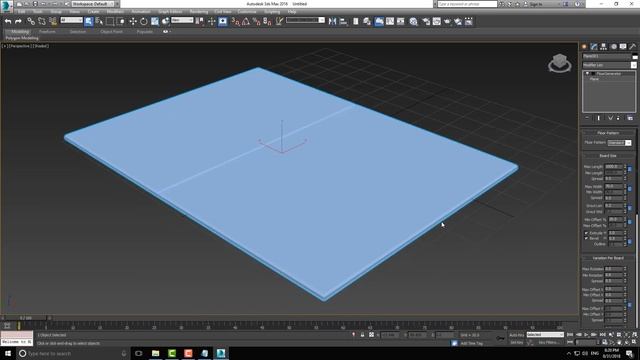
Task: Toggle the blue lock beside Max Length
Action: (x=630, y=169)
